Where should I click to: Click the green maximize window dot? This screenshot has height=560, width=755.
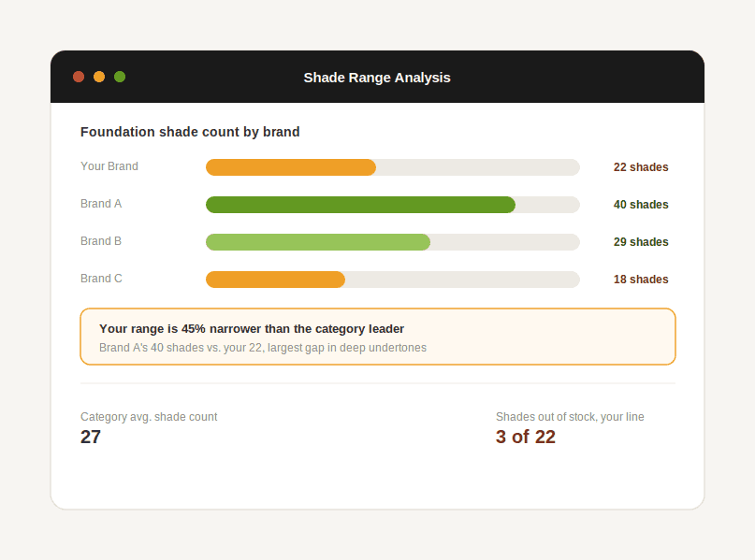(120, 77)
